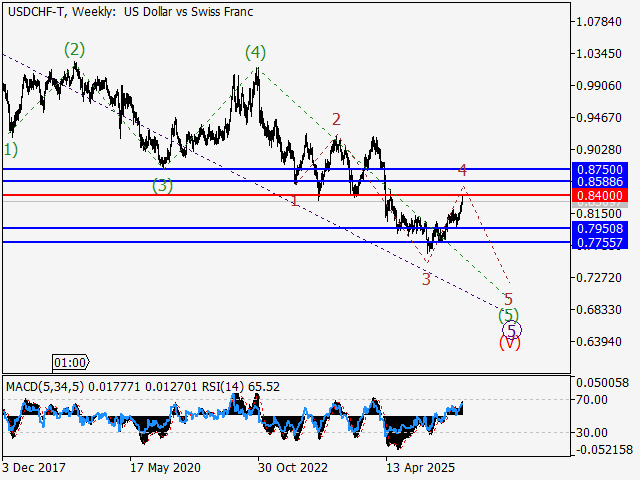
Task: Click the 1.07840 price axis value
Action: pos(599,22)
